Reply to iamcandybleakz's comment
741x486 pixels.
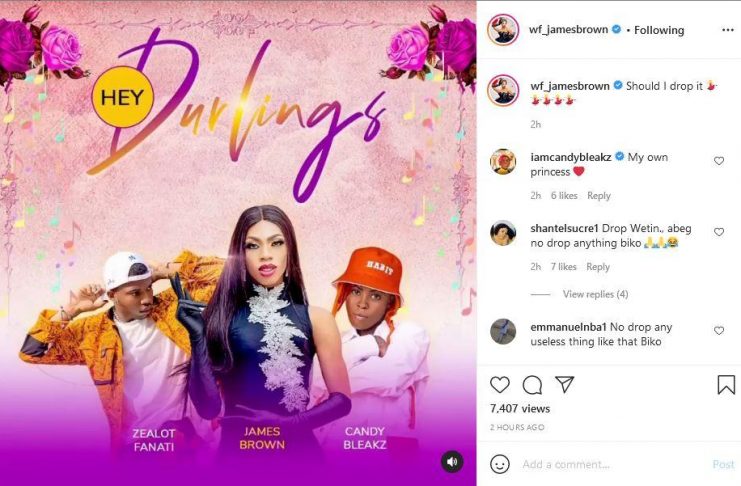click(x=599, y=196)
